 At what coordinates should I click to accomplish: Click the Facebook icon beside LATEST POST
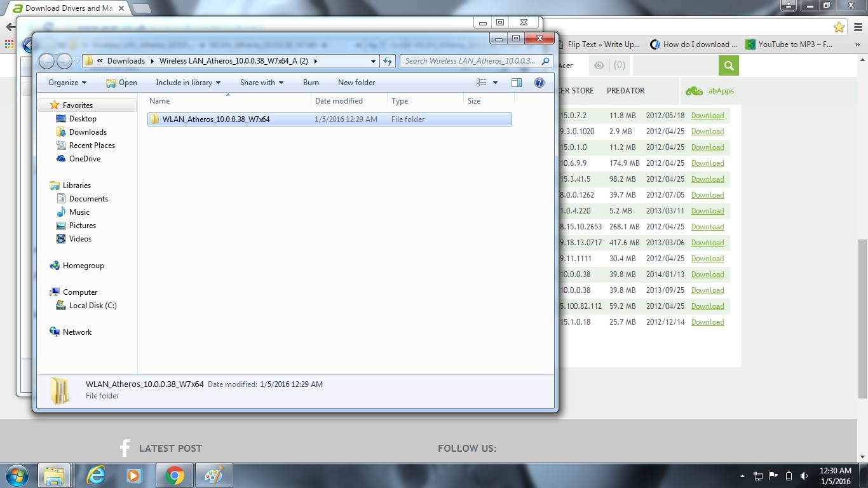[125, 448]
